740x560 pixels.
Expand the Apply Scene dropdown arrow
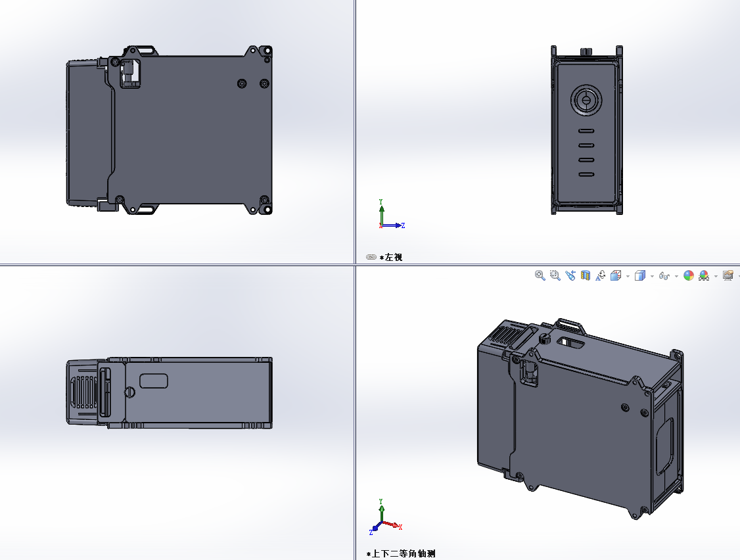pos(716,276)
